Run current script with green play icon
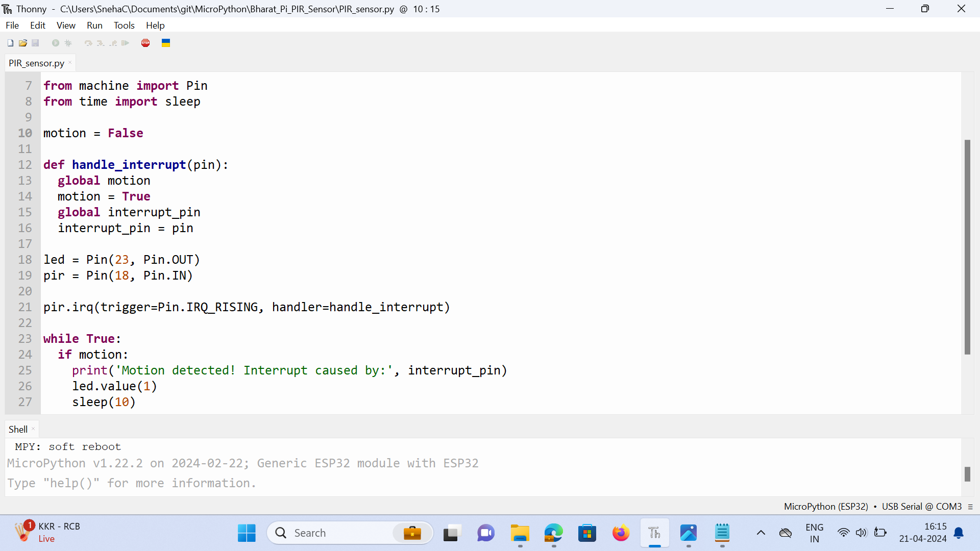This screenshot has width=980, height=551. [x=56, y=43]
